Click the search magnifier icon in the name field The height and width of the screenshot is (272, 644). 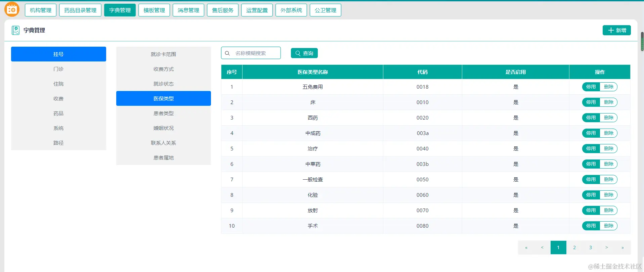[227, 53]
